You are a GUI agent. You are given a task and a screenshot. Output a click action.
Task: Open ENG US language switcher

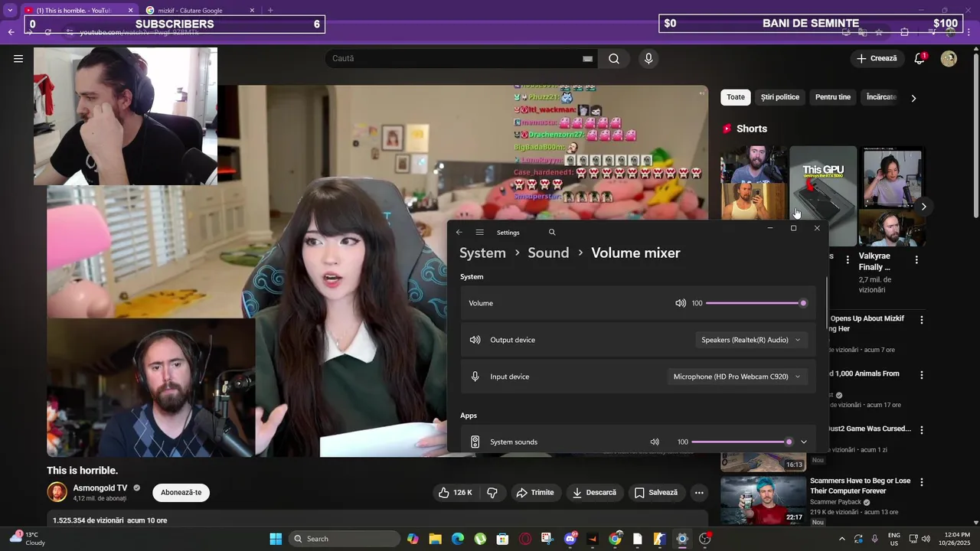point(894,539)
